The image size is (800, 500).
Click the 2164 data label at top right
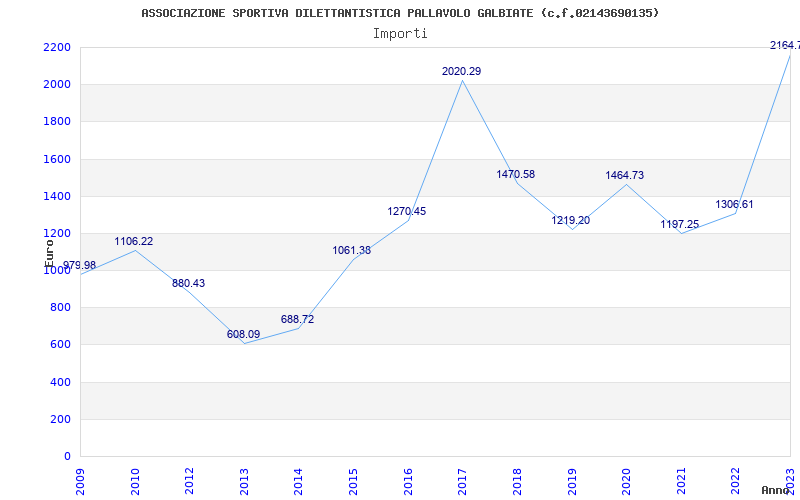[785, 45]
